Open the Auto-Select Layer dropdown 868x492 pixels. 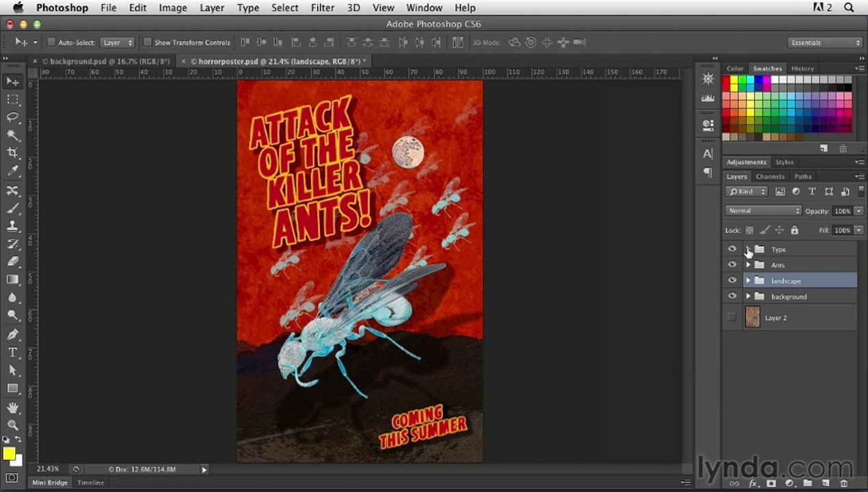pos(118,42)
